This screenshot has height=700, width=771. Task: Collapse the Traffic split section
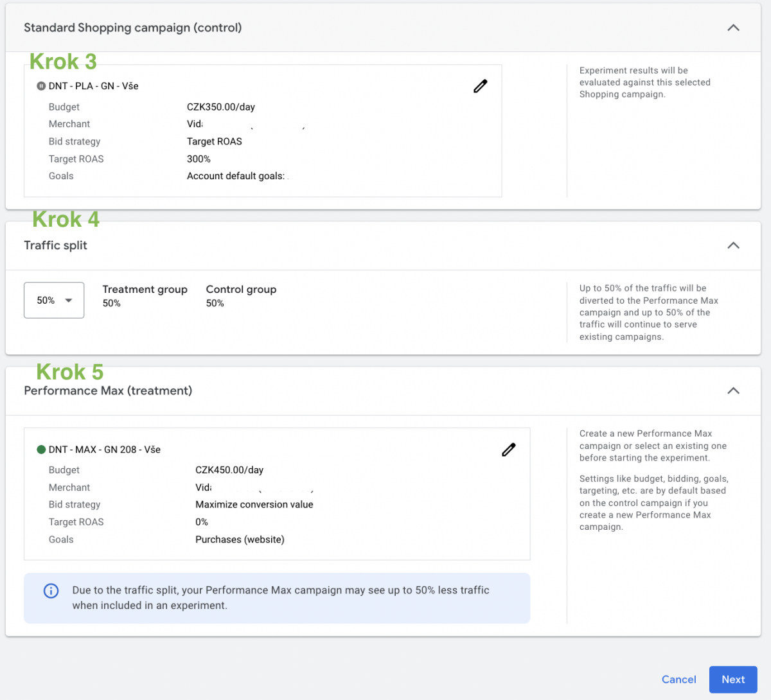733,245
